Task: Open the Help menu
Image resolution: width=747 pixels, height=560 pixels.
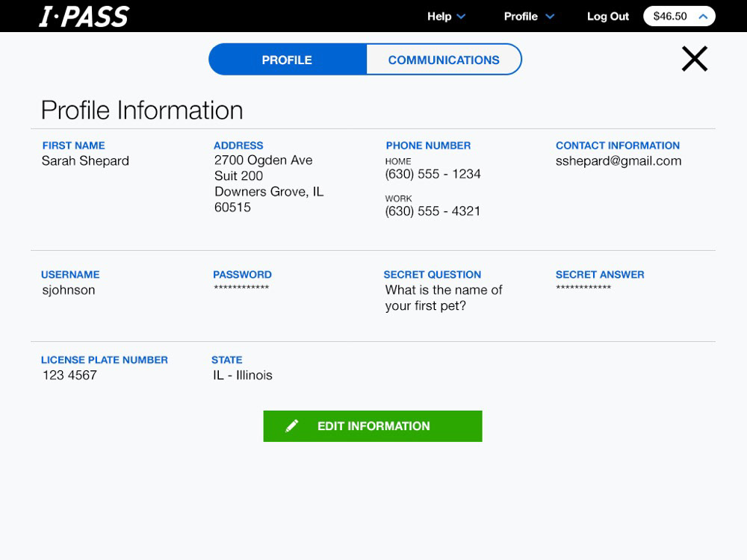Action: [439, 16]
